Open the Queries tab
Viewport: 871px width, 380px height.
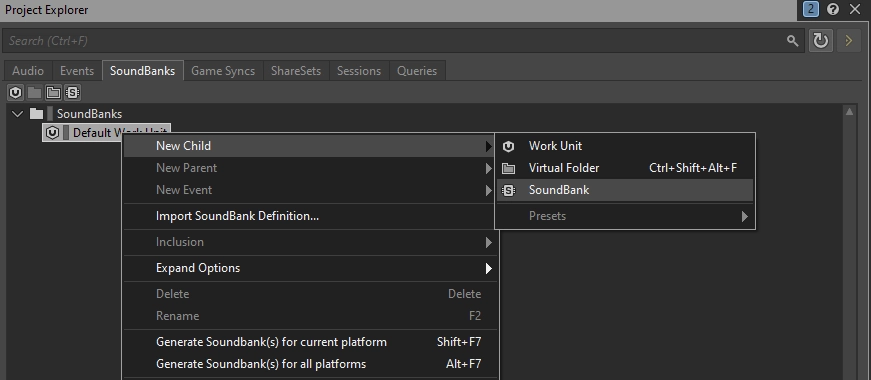[x=417, y=71]
